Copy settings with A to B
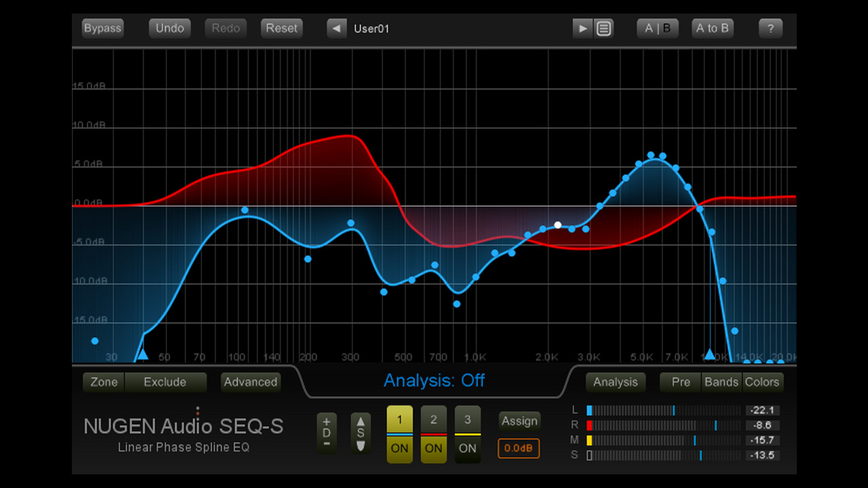 coord(713,28)
